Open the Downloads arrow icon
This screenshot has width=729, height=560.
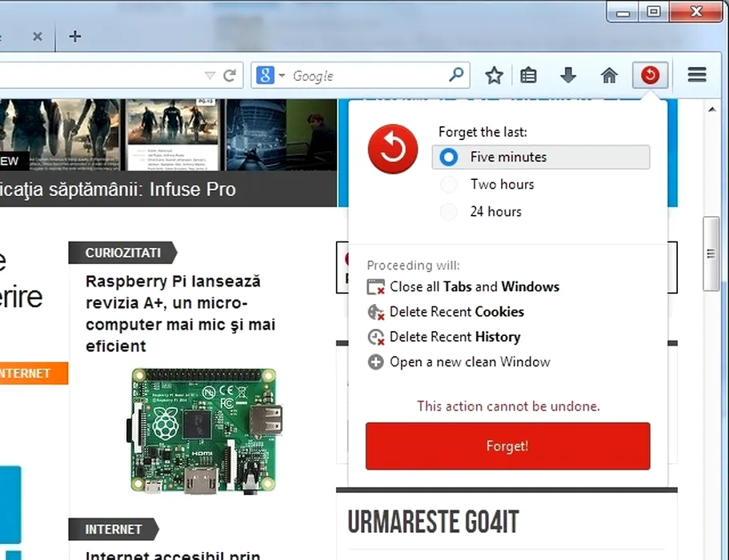(568, 75)
